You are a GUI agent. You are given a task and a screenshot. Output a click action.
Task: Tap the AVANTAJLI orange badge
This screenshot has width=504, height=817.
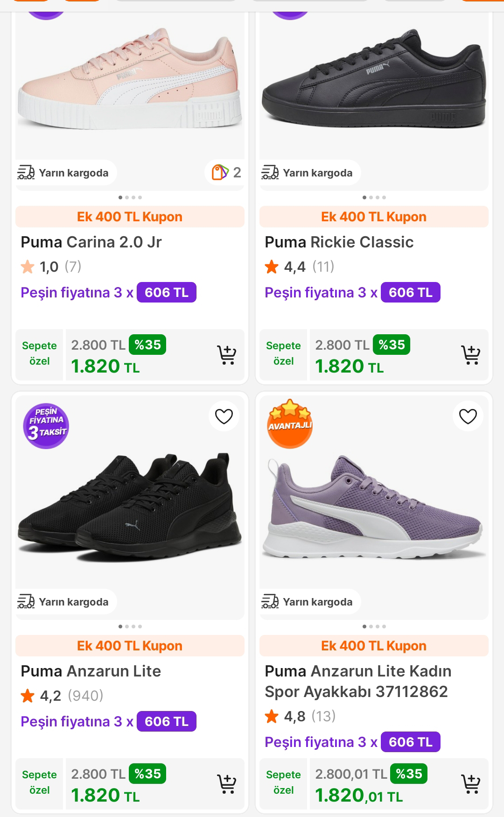click(x=290, y=424)
